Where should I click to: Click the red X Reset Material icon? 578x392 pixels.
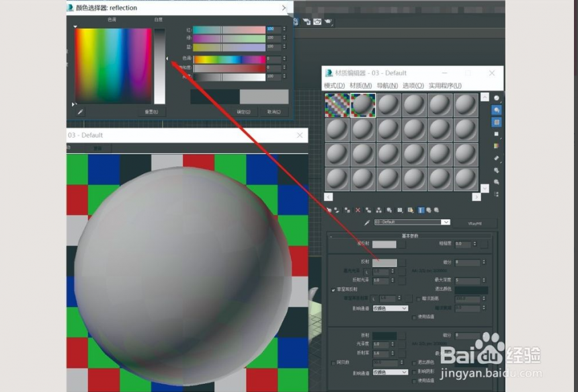coord(358,210)
